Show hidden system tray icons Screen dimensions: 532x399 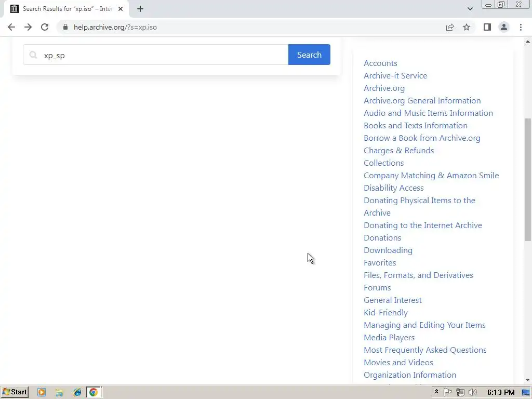pos(436,392)
